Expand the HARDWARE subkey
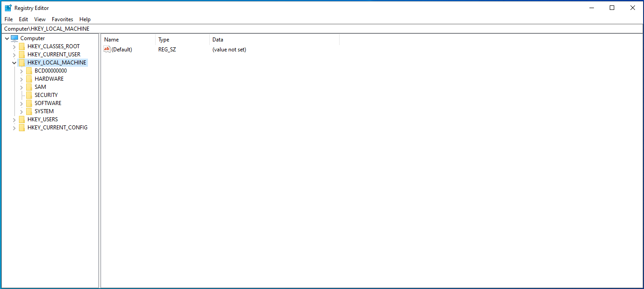The width and height of the screenshot is (644, 289). [x=21, y=79]
